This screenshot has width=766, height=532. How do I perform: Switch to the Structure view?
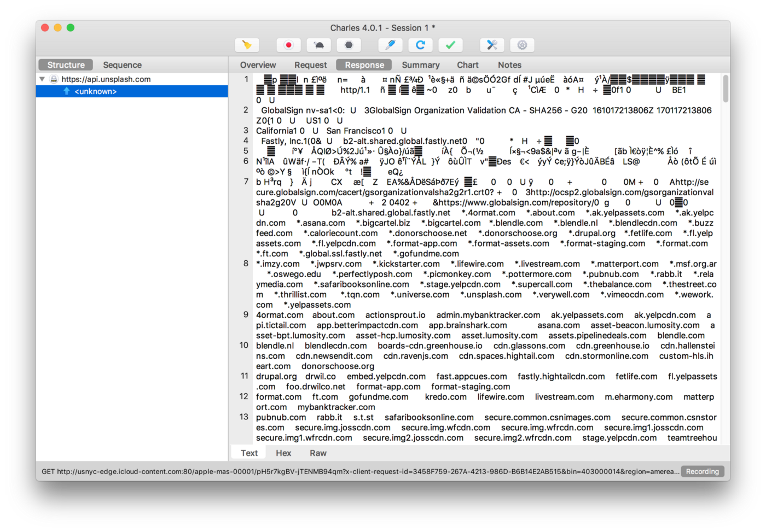pos(66,65)
